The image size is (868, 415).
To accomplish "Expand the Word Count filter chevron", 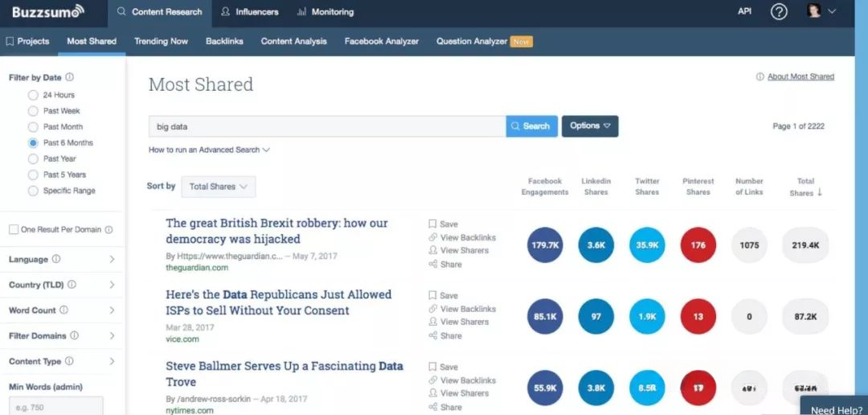I will 112,310.
